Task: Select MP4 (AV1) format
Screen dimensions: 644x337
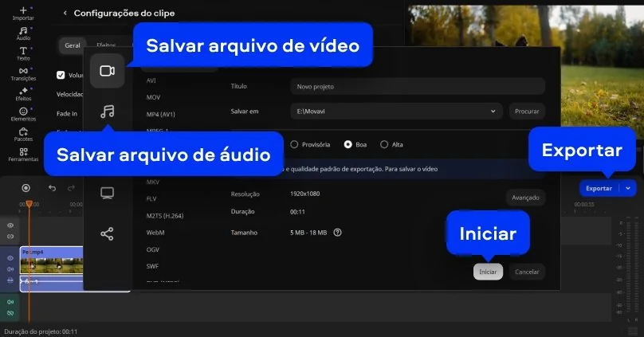Action: coord(160,115)
